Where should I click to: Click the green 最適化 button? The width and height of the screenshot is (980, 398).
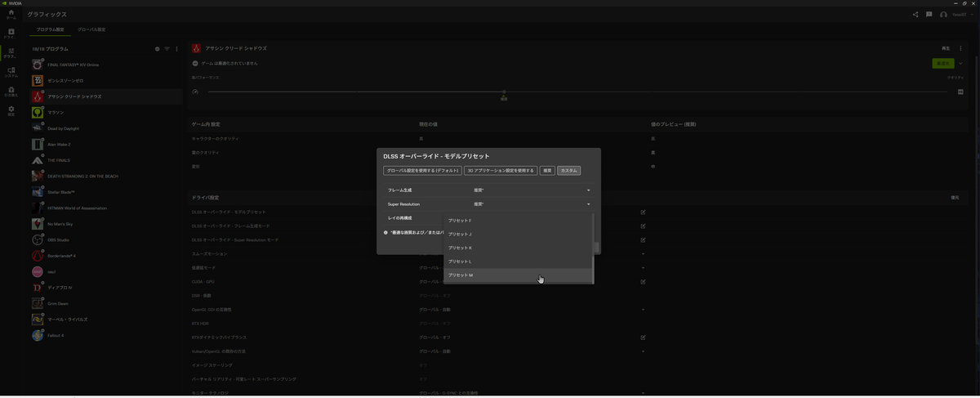click(x=942, y=64)
